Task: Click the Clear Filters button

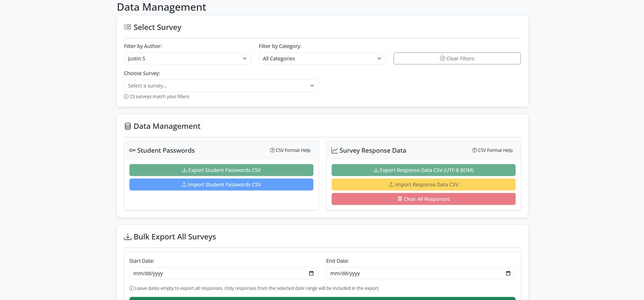Action: click(457, 58)
